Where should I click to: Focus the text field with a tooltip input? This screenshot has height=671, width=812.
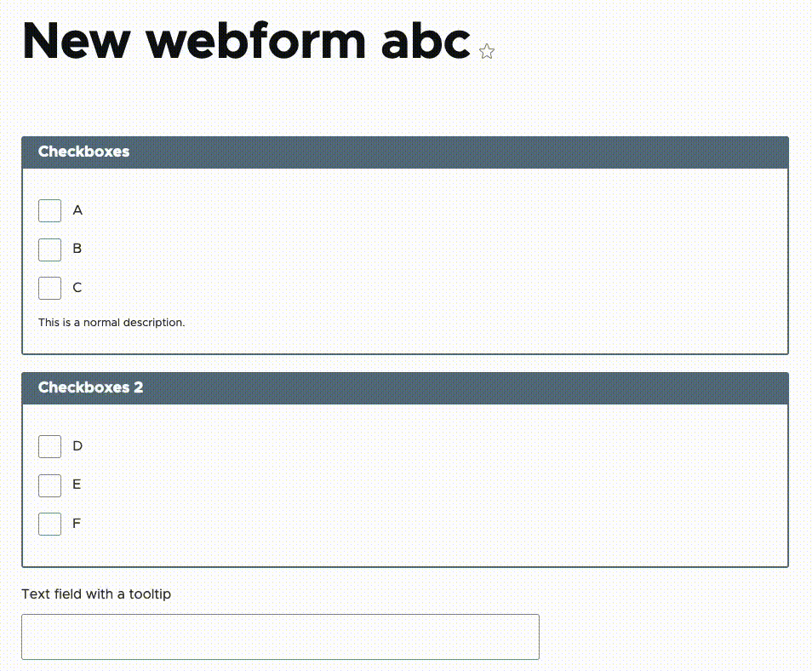tap(280, 637)
